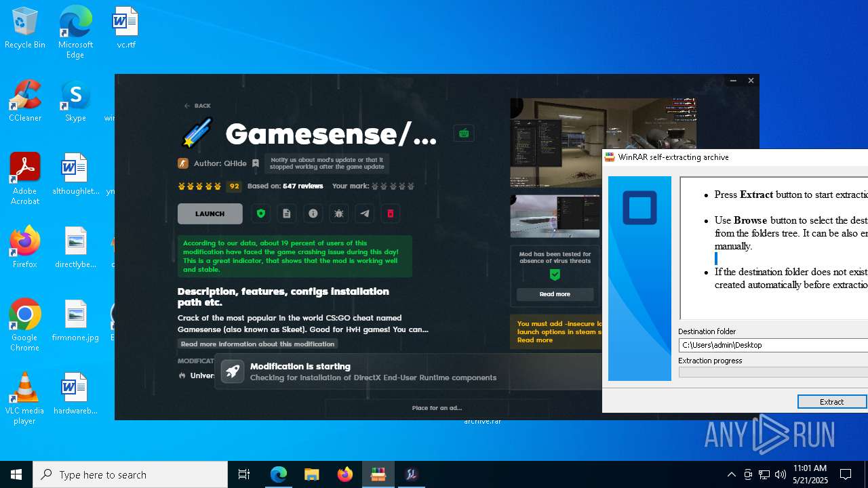Open the Google Chrome desktop shortcut
Viewport: 868px width, 488px height.
(x=25, y=325)
